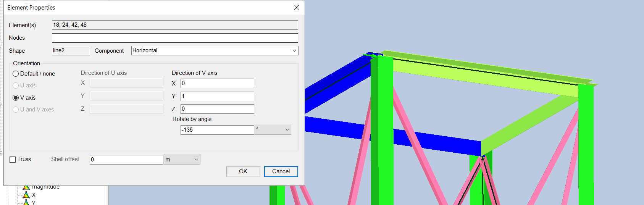Click the OK button

click(243, 171)
